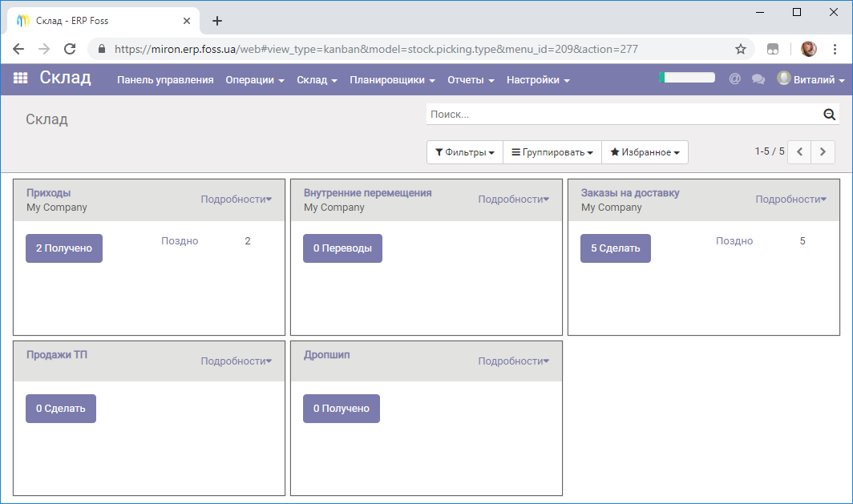
Task: Click the late count 5 on Заказы на доставку
Action: pyautogui.click(x=802, y=241)
